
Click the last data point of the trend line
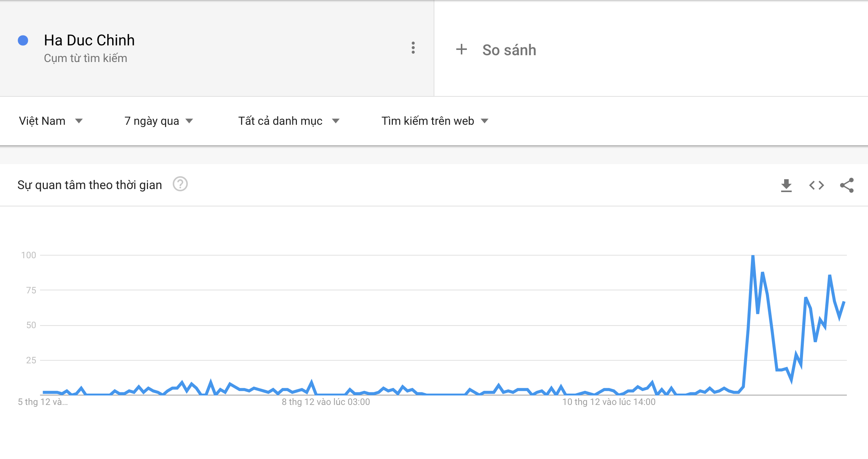click(x=844, y=302)
